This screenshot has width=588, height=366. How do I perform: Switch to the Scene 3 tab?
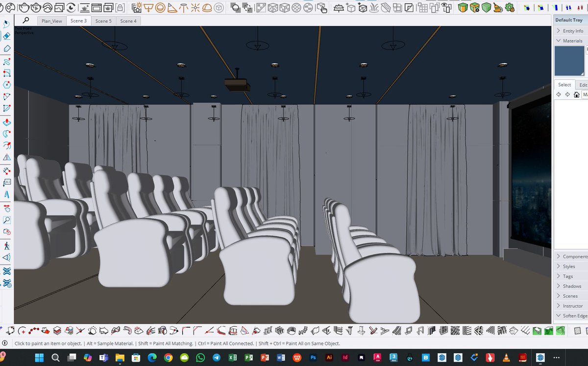point(78,21)
